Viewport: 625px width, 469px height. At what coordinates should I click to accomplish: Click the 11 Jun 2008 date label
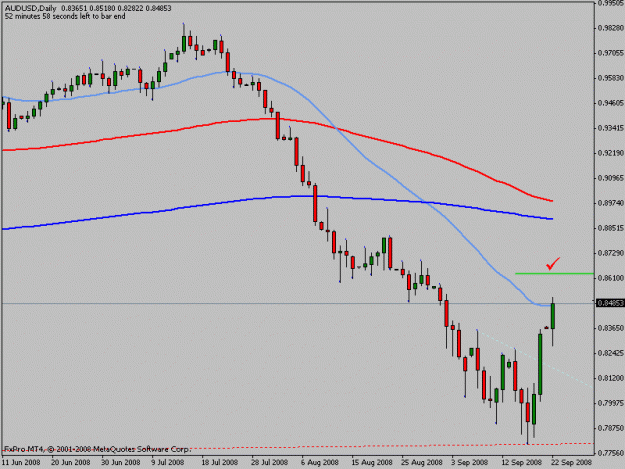(x=21, y=463)
